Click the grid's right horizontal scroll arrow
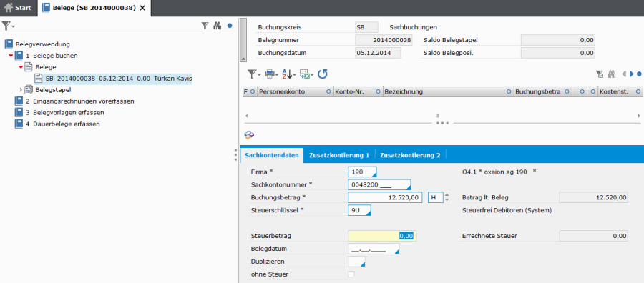 639,116
